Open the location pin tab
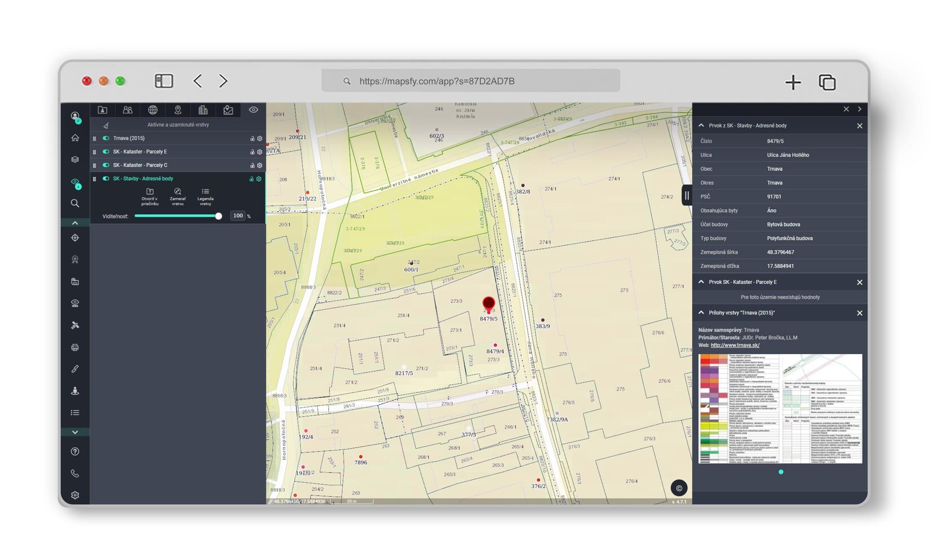948x560 pixels. (x=178, y=110)
